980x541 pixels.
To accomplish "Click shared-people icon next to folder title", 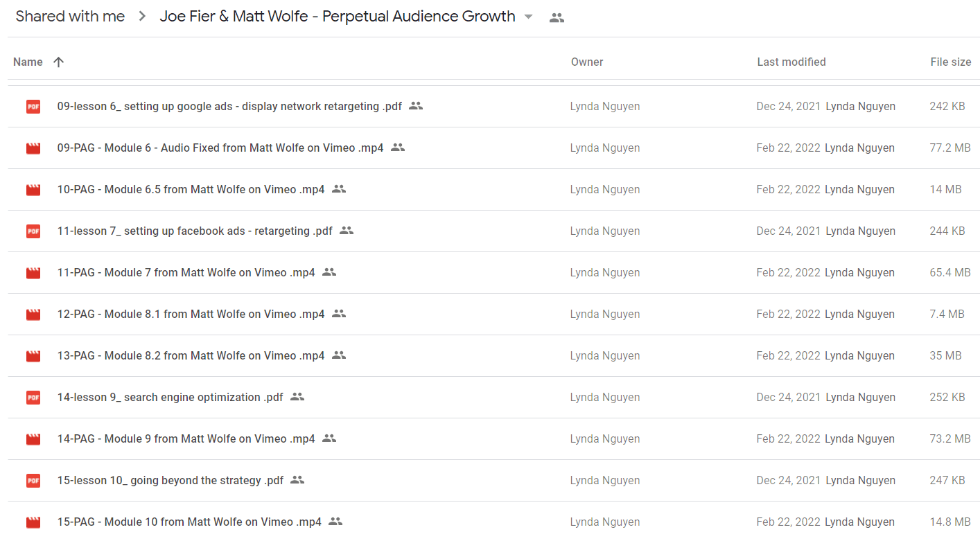I will [x=557, y=18].
